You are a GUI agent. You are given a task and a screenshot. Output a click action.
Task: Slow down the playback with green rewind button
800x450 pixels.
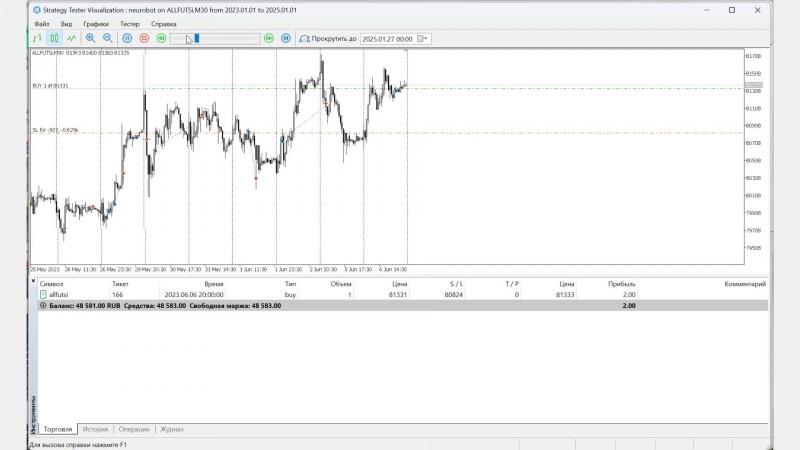(161, 38)
